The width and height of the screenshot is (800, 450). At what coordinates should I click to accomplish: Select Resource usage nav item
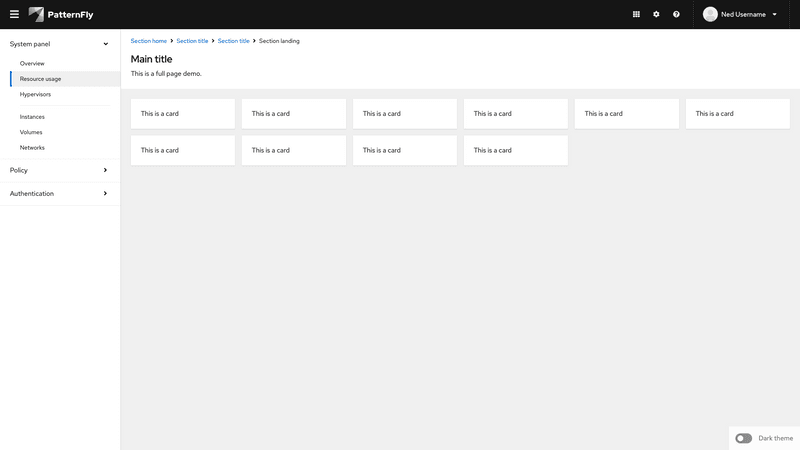click(40, 78)
